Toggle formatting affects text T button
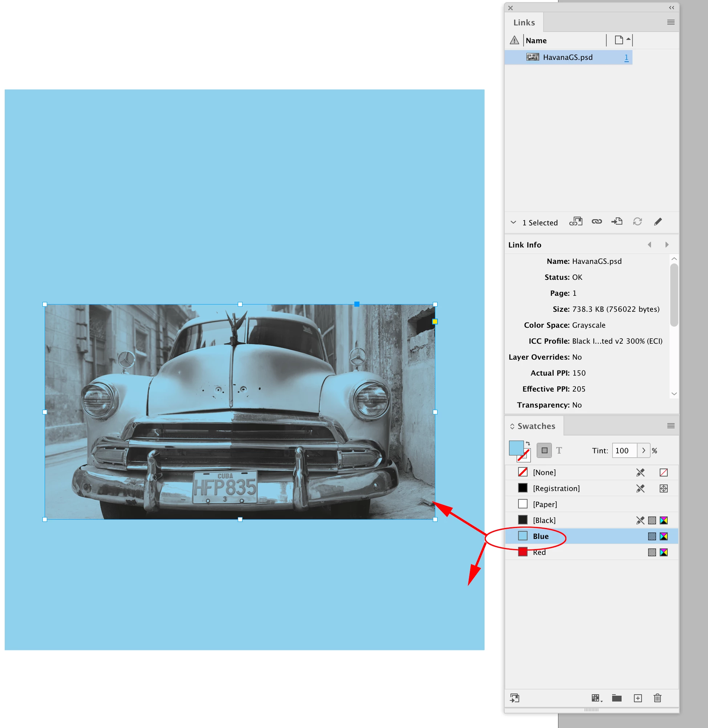The width and height of the screenshot is (708, 728). pos(559,450)
